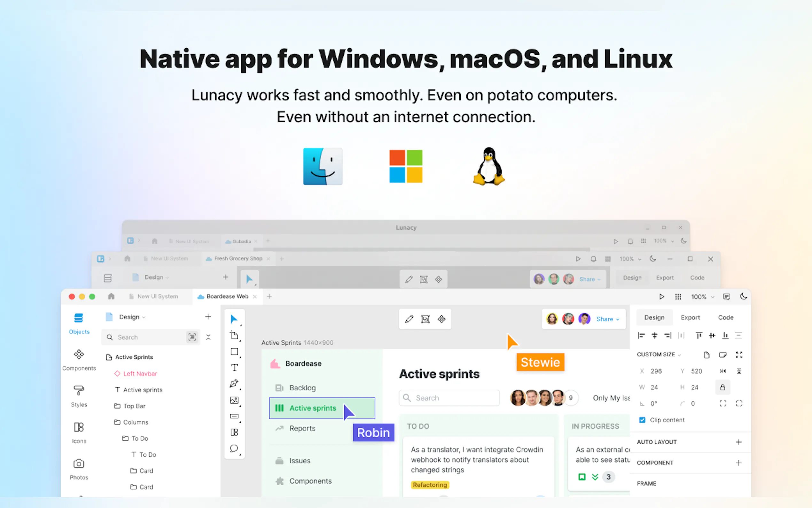This screenshot has height=508, width=812.
Task: Add Auto Layout with plus button
Action: tap(738, 442)
